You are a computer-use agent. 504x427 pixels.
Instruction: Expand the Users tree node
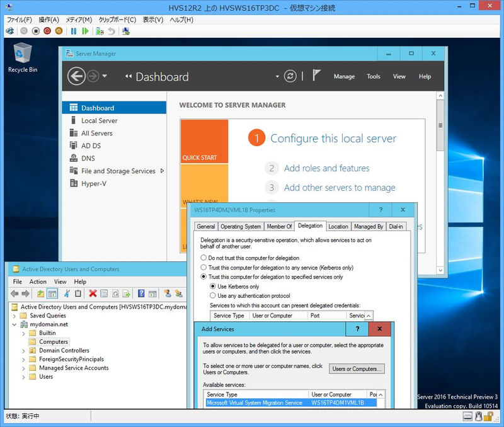coord(23,377)
